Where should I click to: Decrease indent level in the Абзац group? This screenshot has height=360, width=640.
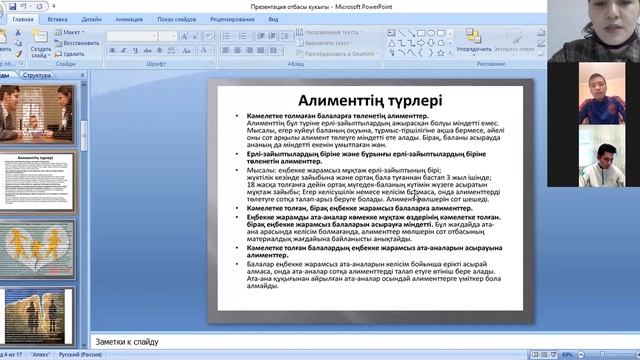coord(260,36)
